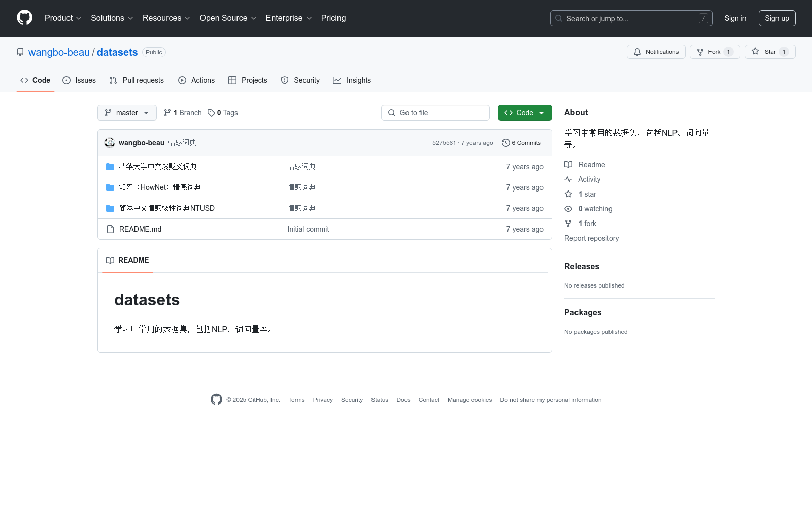Open the footer Privacy link
The height and width of the screenshot is (508, 812).
pos(323,400)
